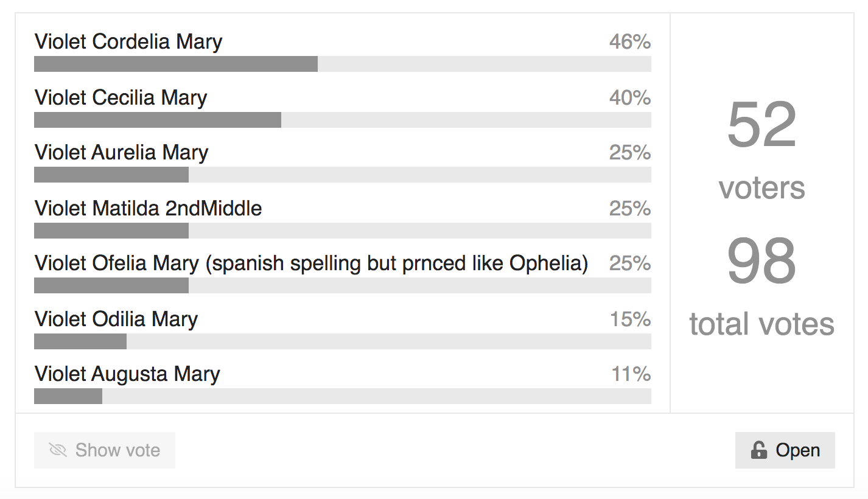
Task: Click the 46% result label
Action: 630,42
